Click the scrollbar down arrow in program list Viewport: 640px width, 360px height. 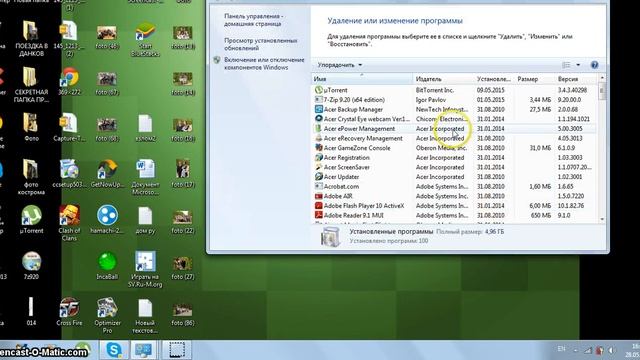pyautogui.click(x=602, y=219)
